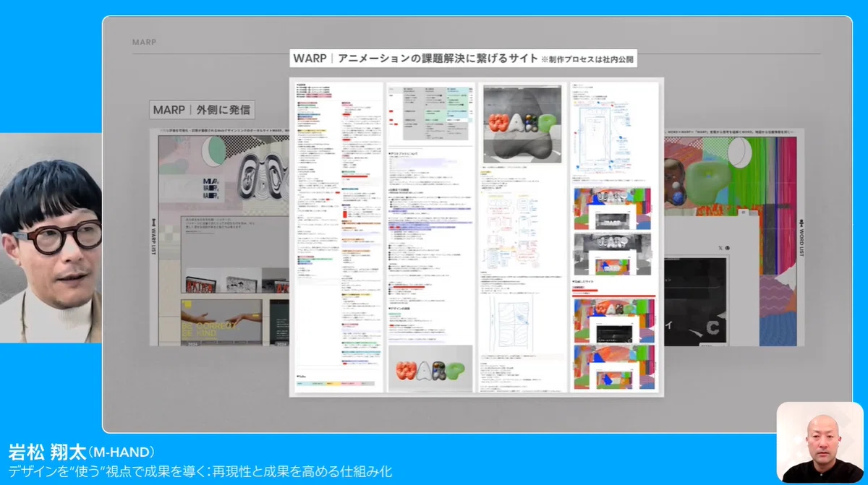Select the speaker name 岩松 翔太 (M-HAND)
Image resolution: width=868 pixels, height=485 pixels.
[x=81, y=452]
